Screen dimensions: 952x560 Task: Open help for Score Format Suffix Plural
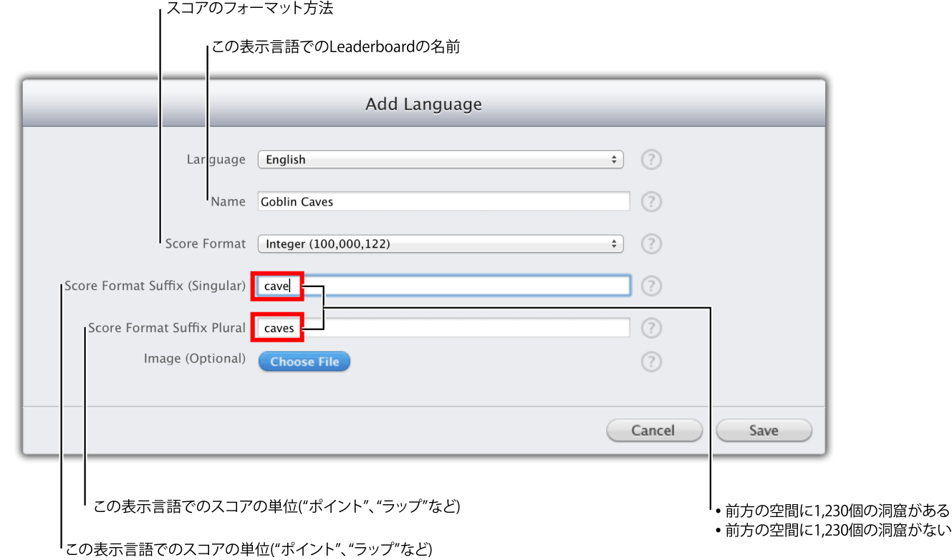point(651,327)
